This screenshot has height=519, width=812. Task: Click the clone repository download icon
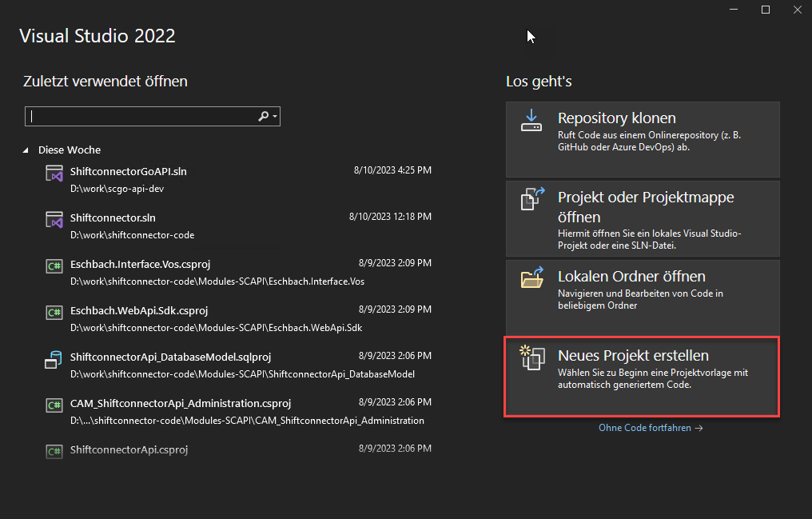pos(531,120)
